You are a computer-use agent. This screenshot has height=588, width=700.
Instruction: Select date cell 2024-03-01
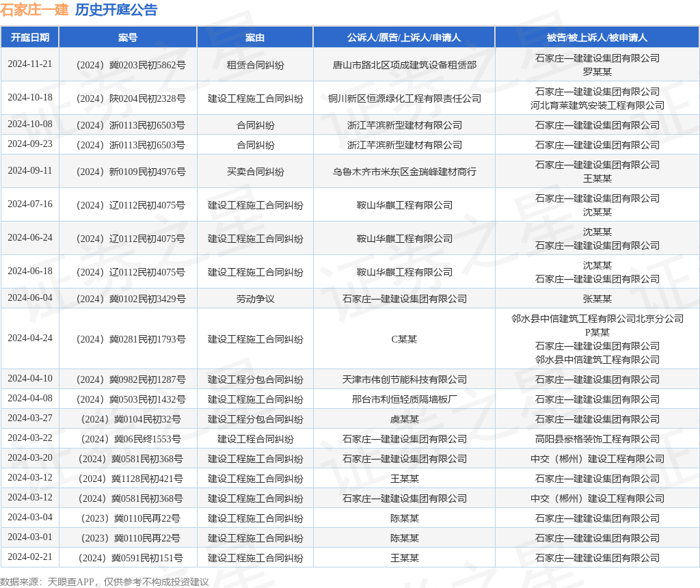point(30,537)
